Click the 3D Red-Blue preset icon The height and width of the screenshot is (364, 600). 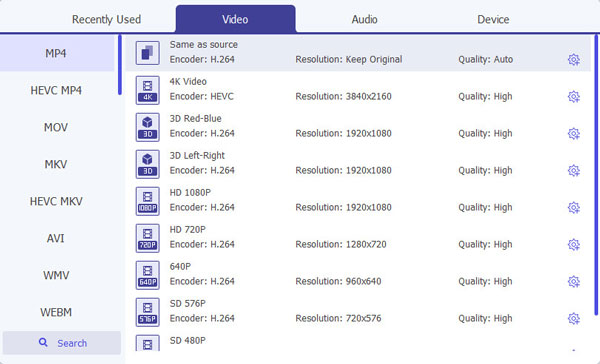point(148,127)
